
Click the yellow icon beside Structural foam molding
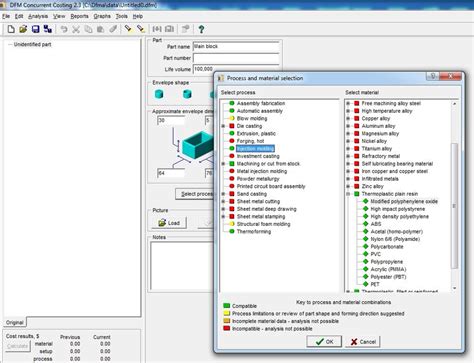[x=232, y=224]
